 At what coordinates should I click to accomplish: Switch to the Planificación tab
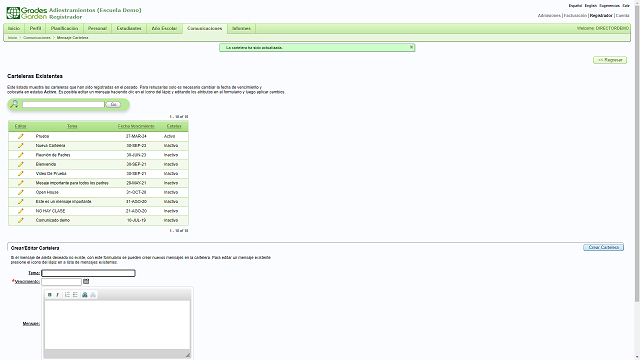pos(64,29)
